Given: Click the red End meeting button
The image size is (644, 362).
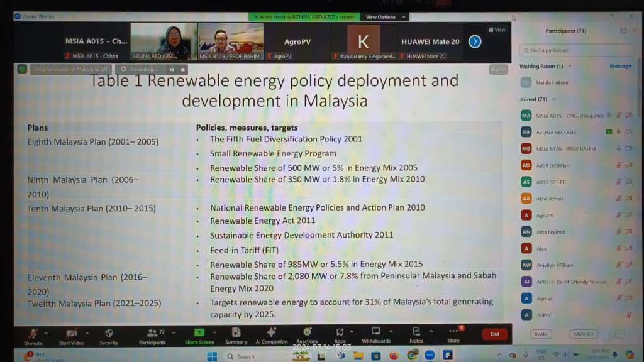Looking at the screenshot, I should (x=494, y=334).
